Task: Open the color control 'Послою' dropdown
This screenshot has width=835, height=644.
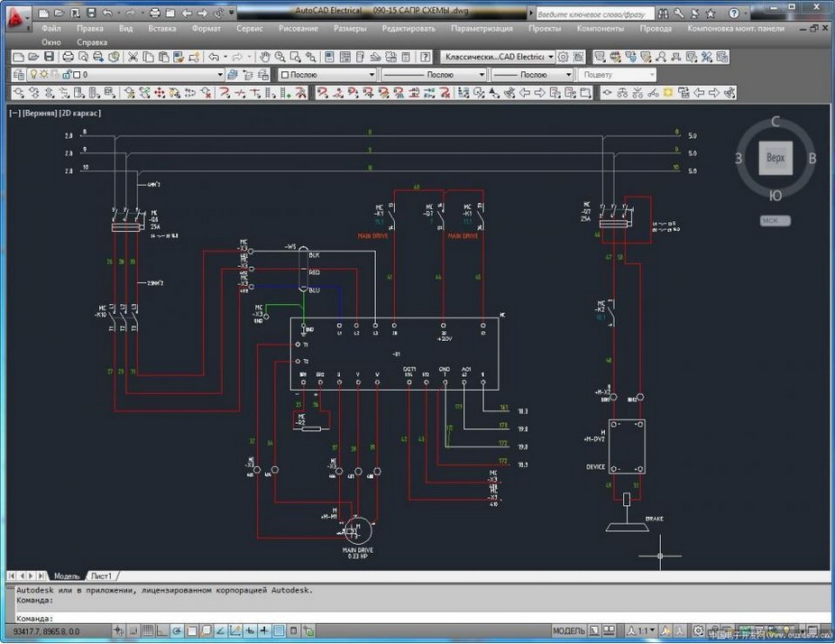Action: [326, 75]
